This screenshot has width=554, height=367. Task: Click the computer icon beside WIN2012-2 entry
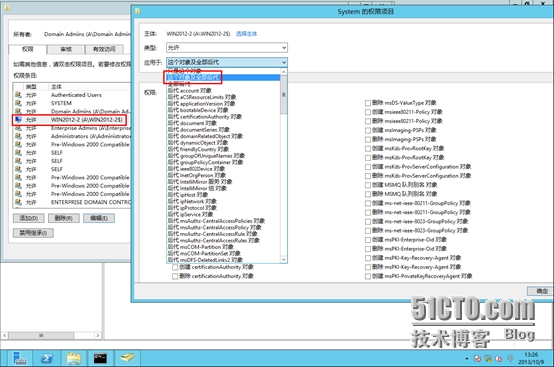click(x=18, y=120)
